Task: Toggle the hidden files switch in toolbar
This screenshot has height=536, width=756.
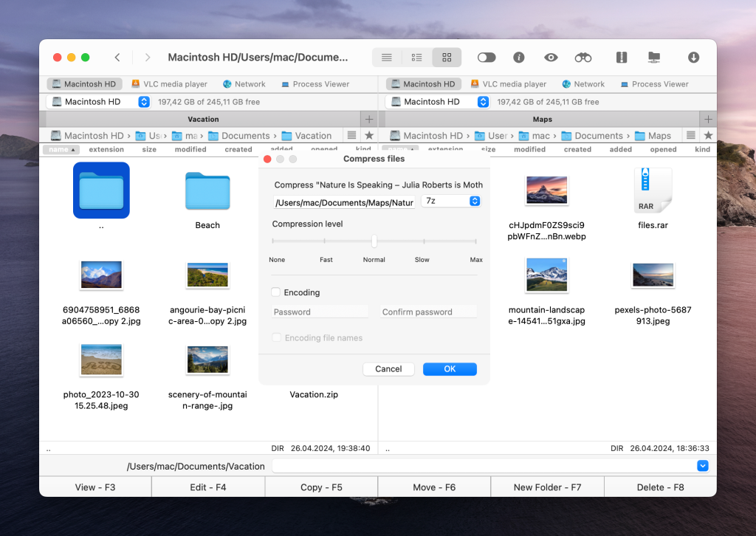Action: click(x=485, y=57)
